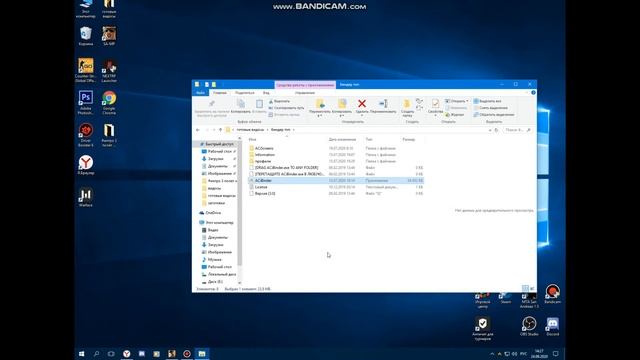Screen dimensions: 640x360
Task: Select the Information folder row
Action: pyautogui.click(x=336, y=155)
